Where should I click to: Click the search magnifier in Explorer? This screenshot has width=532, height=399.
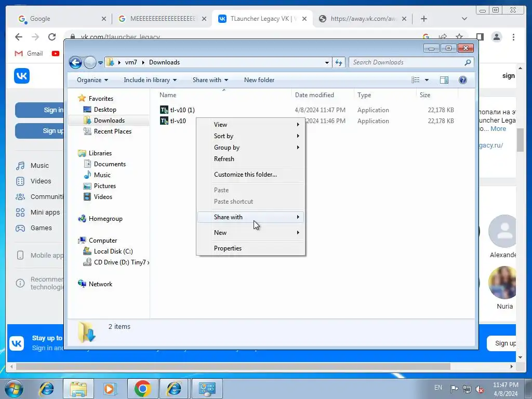click(x=468, y=62)
